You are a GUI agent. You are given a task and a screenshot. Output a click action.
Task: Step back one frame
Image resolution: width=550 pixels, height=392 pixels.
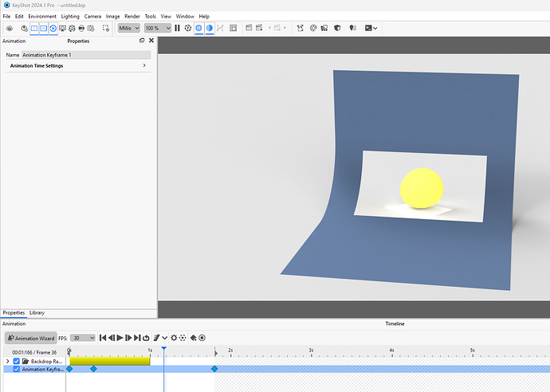pos(111,338)
